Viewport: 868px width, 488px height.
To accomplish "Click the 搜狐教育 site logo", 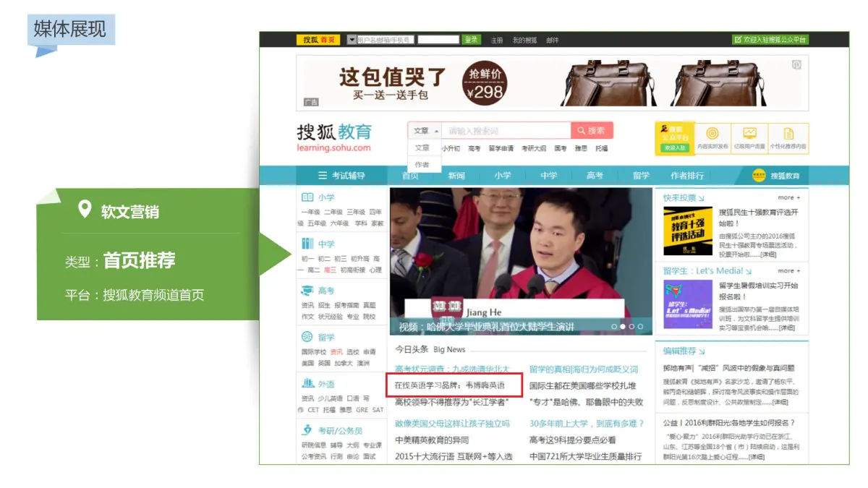I will 334,137.
